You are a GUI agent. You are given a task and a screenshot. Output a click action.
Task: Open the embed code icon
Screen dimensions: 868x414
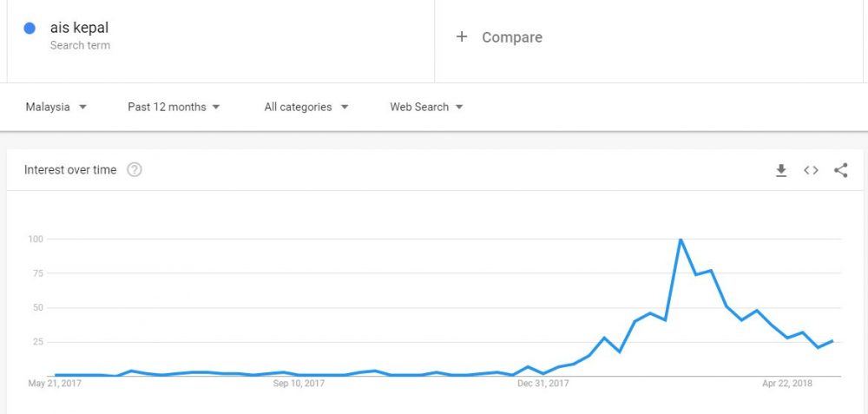811,170
